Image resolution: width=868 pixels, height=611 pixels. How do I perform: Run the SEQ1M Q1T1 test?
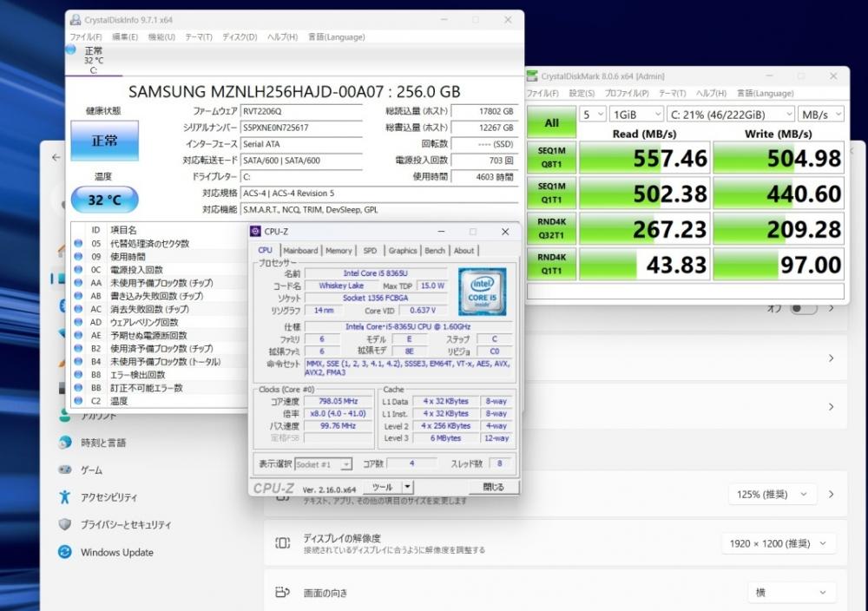pyautogui.click(x=551, y=194)
